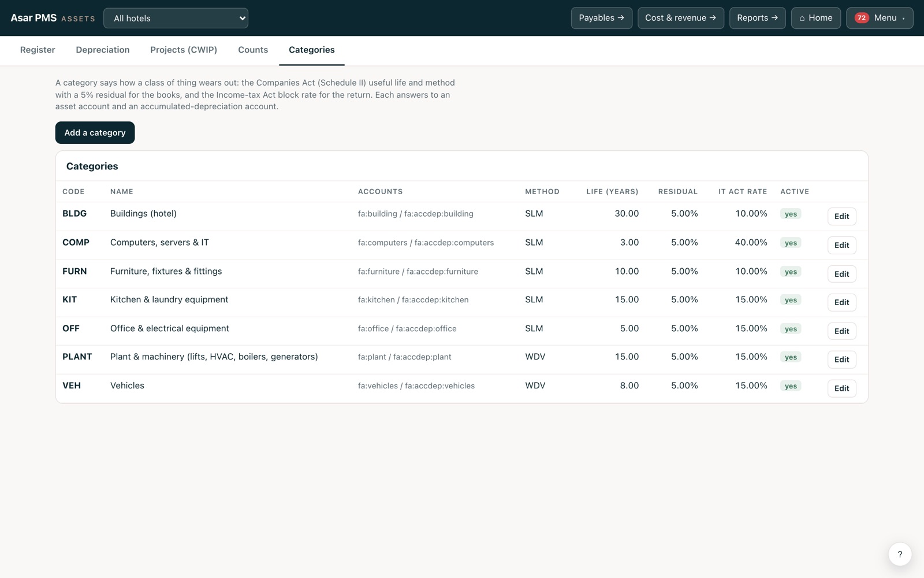Image resolution: width=924 pixels, height=578 pixels.
Task: Click the Plant & machinery name
Action: point(214,357)
